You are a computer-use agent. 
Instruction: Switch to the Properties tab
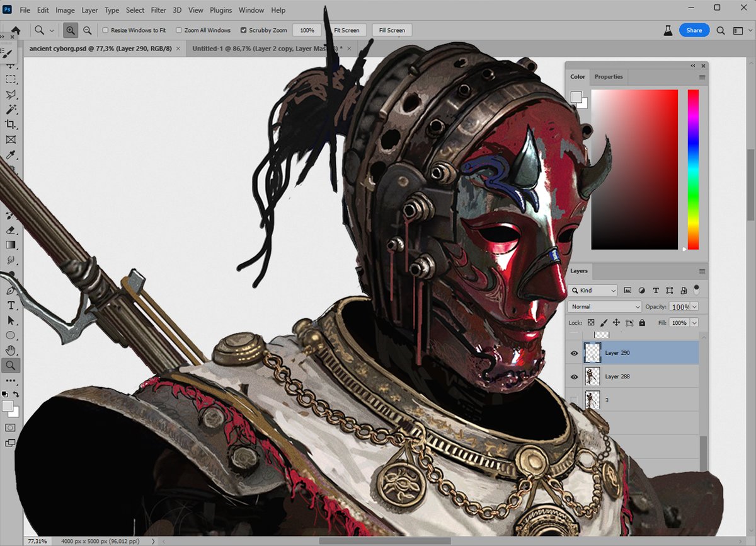coord(609,77)
